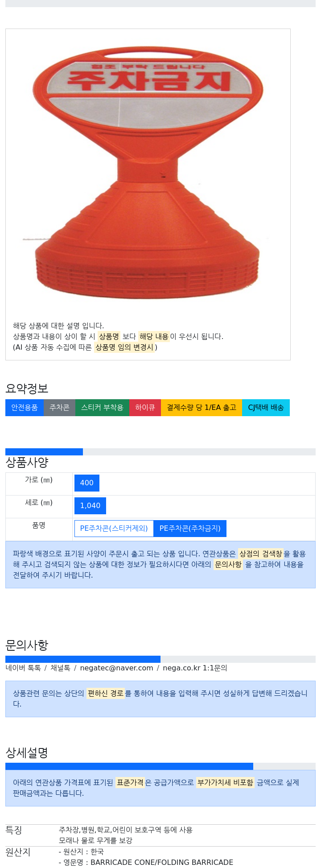This screenshot has height=868, width=321.
Task: Click the 상품사양 blue progress bar
Action: pos(44,452)
